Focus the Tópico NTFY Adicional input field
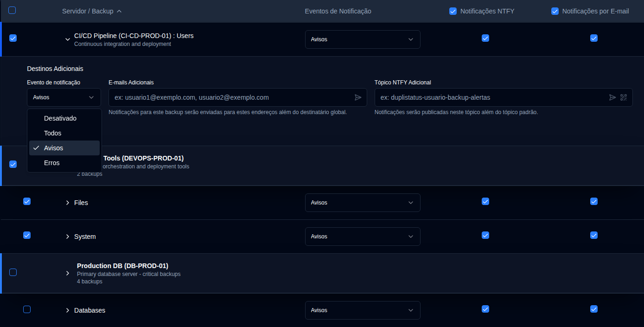The width and height of the screenshot is (644, 327). [x=504, y=97]
